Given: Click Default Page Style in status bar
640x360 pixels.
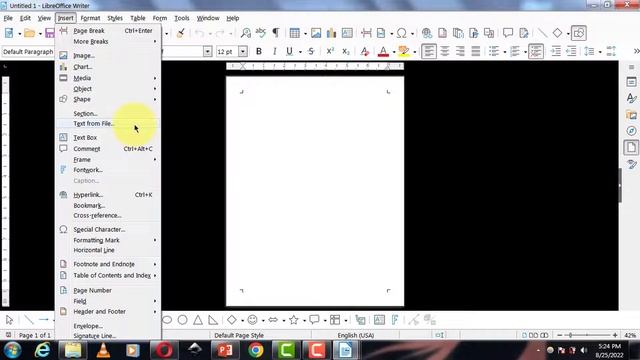Looking at the screenshot, I should (x=239, y=335).
